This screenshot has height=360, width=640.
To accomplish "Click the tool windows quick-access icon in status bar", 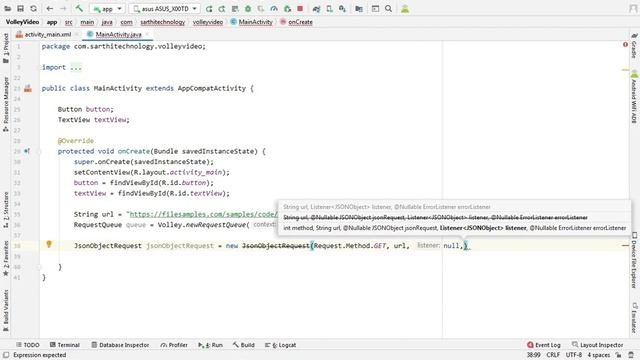I will tap(6, 355).
